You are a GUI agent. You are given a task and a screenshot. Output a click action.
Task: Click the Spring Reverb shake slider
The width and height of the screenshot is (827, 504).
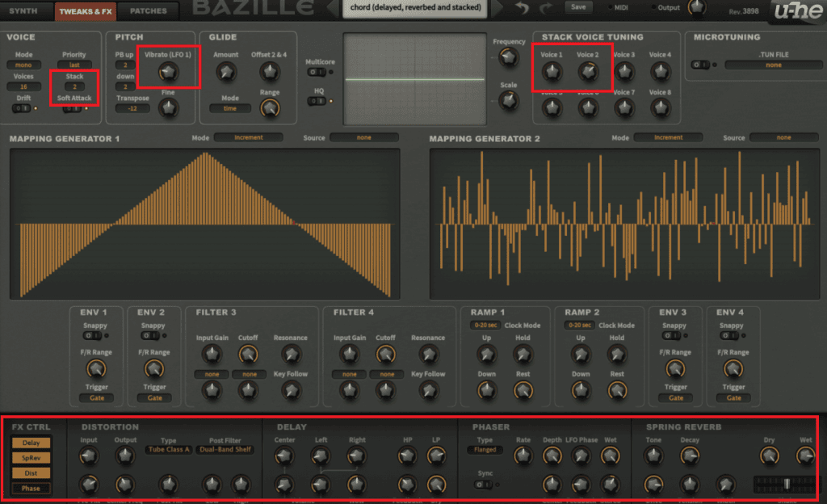tap(785, 483)
